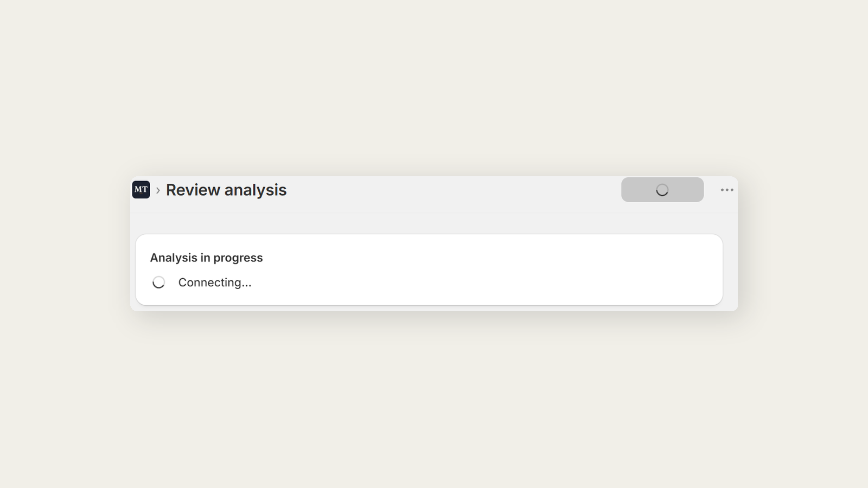Go to the MT home breadcrumb
Viewport: 868px width, 488px height.
pyautogui.click(x=141, y=190)
